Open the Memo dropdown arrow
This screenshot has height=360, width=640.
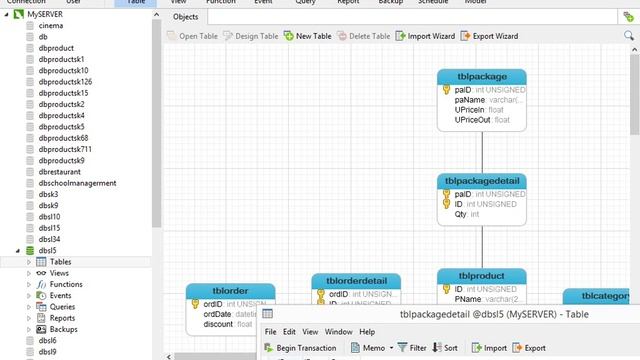tap(391, 348)
